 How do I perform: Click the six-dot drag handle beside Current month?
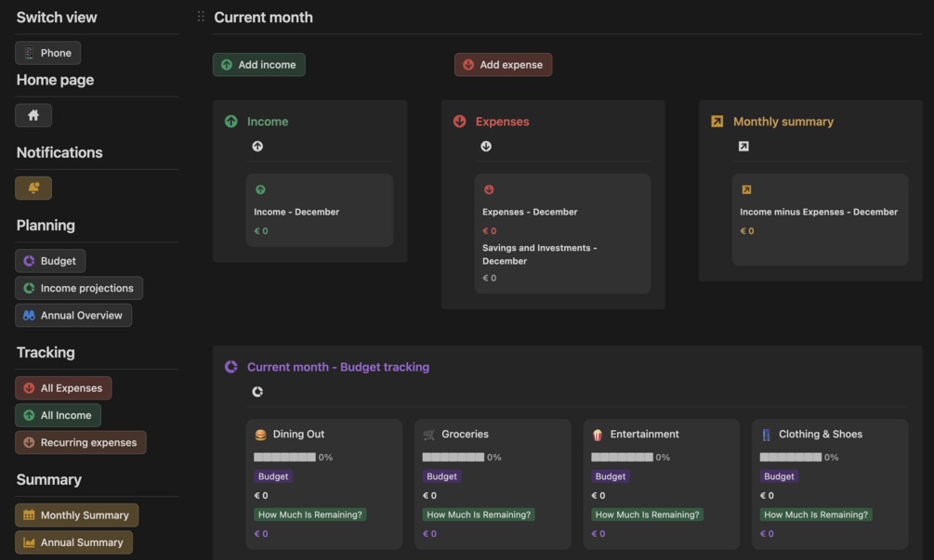[201, 17]
